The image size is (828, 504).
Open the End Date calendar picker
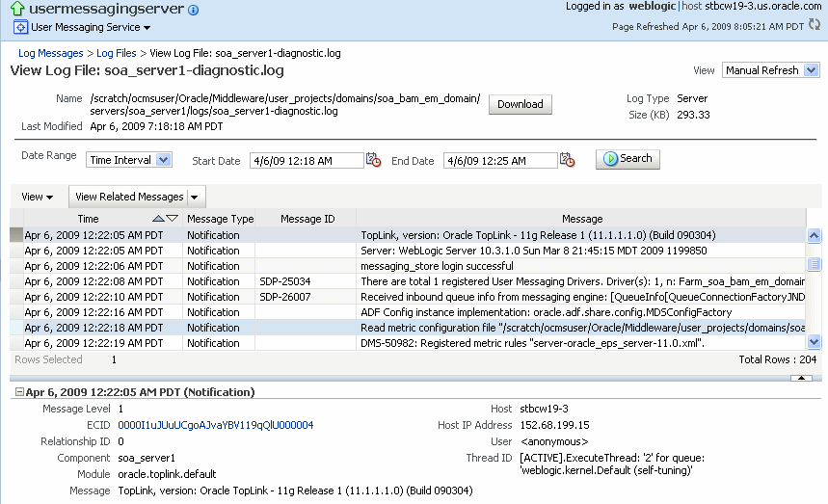(567, 160)
